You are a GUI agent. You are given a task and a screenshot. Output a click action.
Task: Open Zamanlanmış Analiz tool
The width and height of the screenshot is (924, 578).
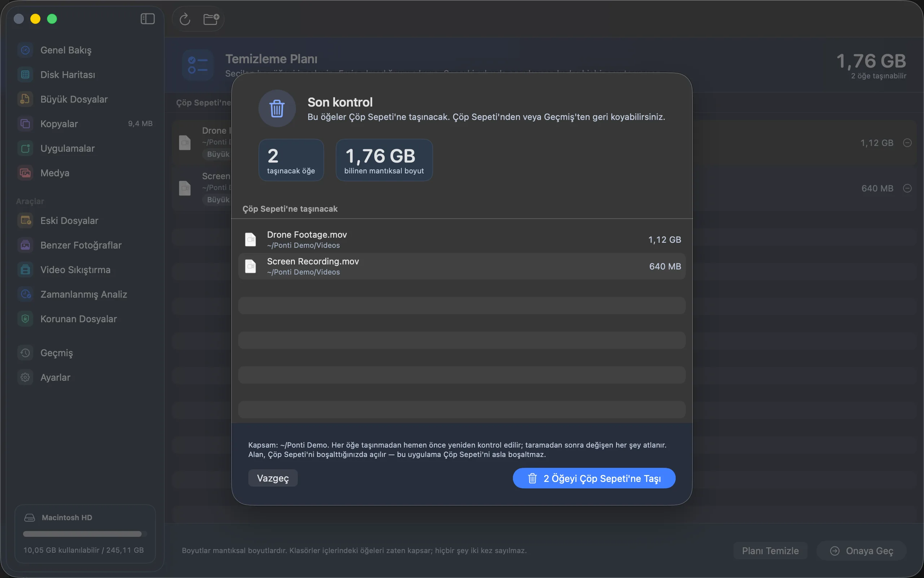[x=85, y=294]
